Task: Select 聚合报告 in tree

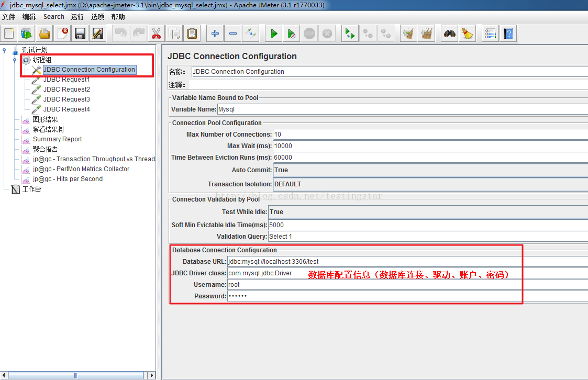Action: (45, 149)
